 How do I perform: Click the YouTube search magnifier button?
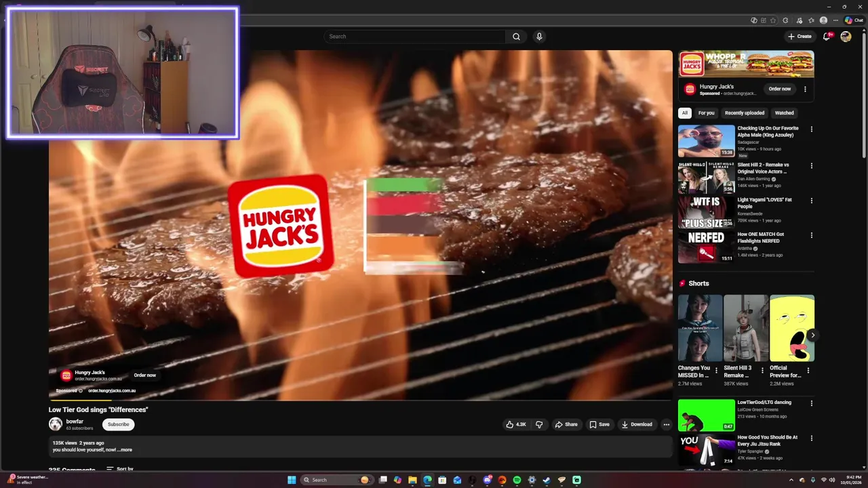click(516, 37)
